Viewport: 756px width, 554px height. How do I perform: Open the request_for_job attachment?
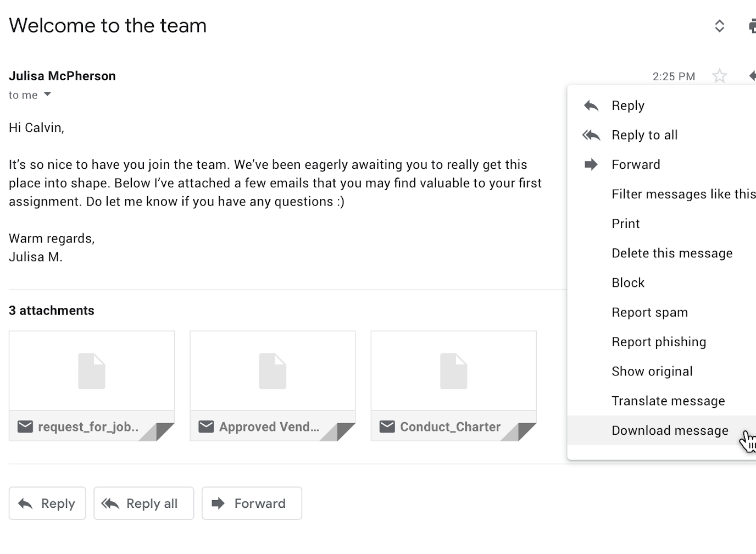(91, 385)
